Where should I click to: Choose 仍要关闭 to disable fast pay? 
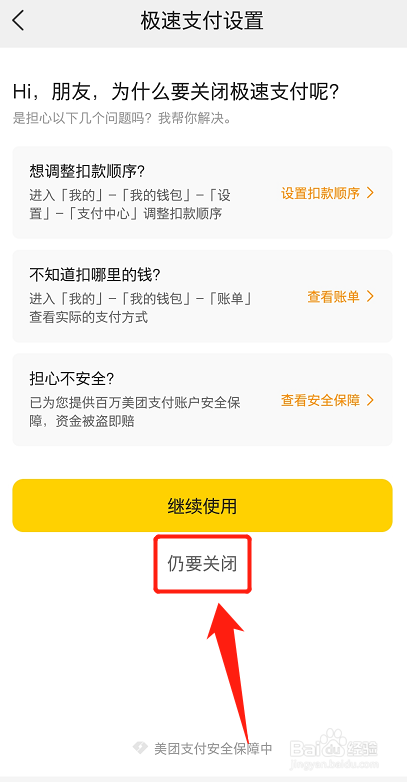[x=202, y=564]
